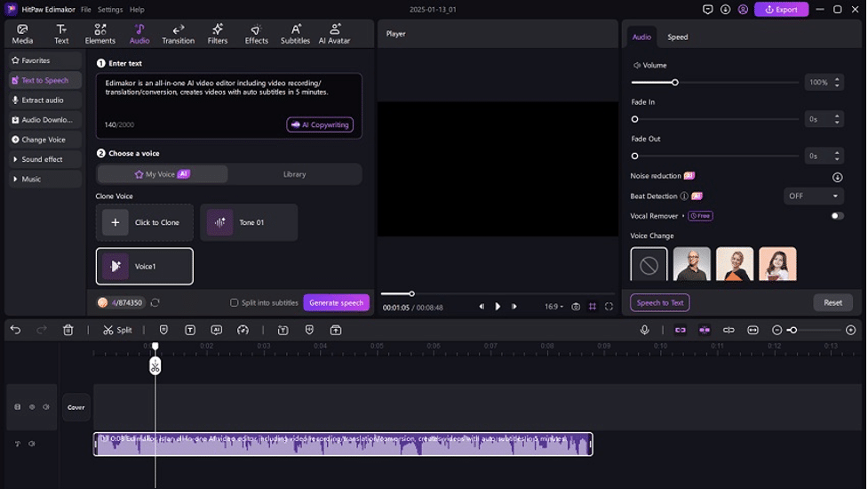Click the text-to-speech input field

pos(228,105)
